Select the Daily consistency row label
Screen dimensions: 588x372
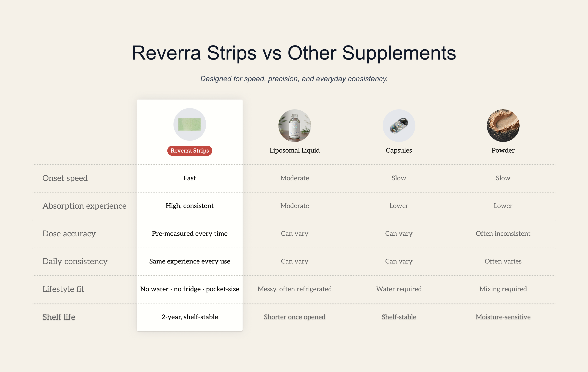click(x=75, y=261)
